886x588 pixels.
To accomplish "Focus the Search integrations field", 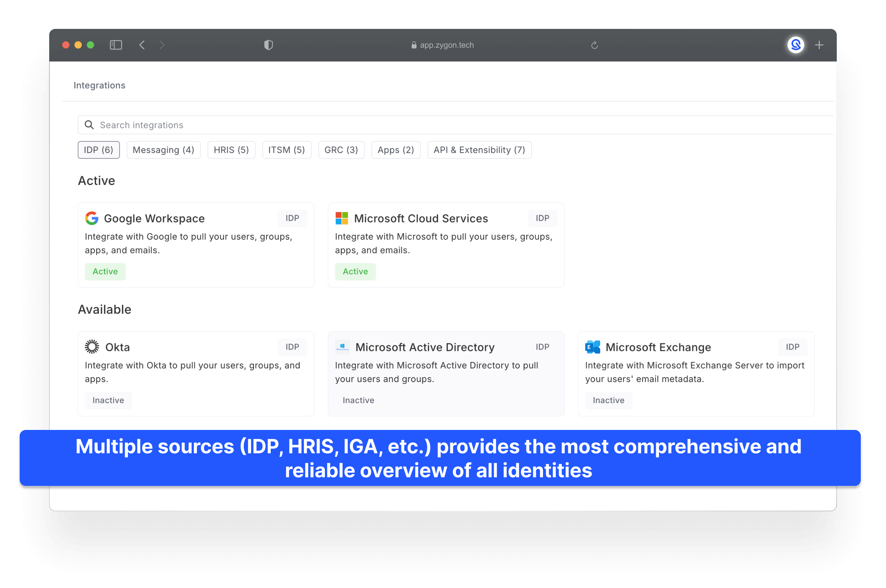I will click(455, 125).
